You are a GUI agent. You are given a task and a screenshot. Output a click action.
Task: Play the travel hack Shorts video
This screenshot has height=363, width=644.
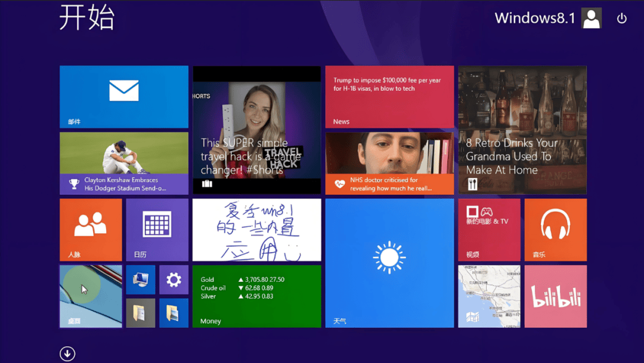tap(256, 130)
